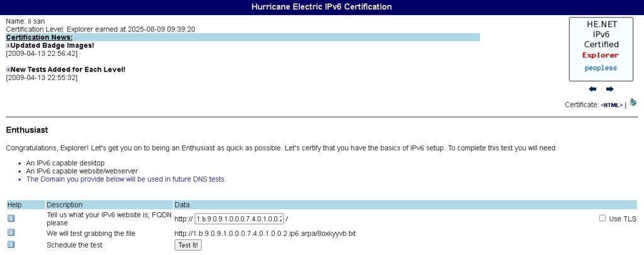Open the printable certificate icon
Screen dimensions: 644x255
[633, 103]
